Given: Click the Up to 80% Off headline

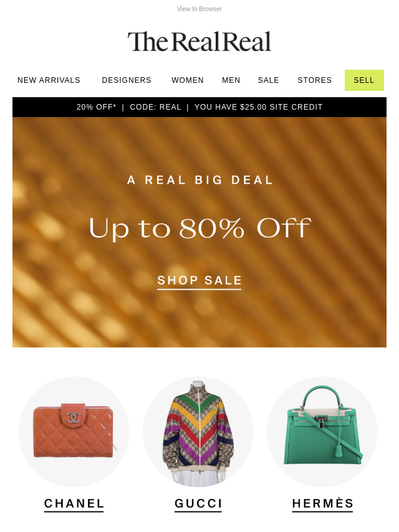Looking at the screenshot, I should (199, 229).
